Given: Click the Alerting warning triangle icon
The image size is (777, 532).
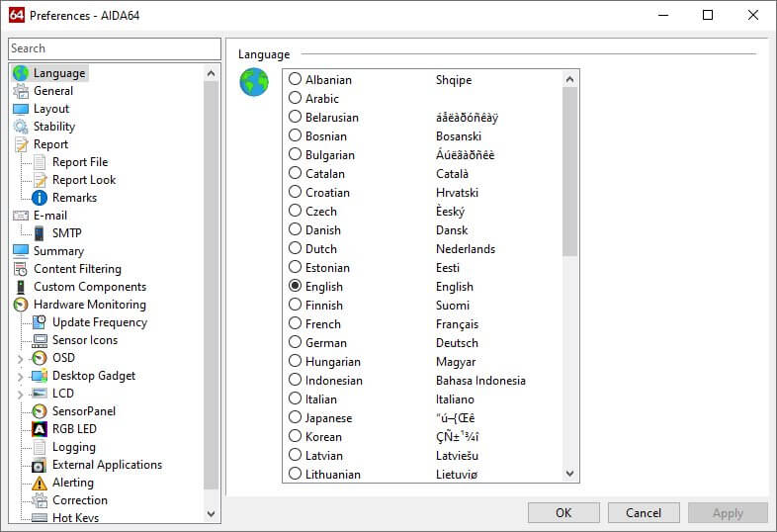Looking at the screenshot, I should (40, 483).
